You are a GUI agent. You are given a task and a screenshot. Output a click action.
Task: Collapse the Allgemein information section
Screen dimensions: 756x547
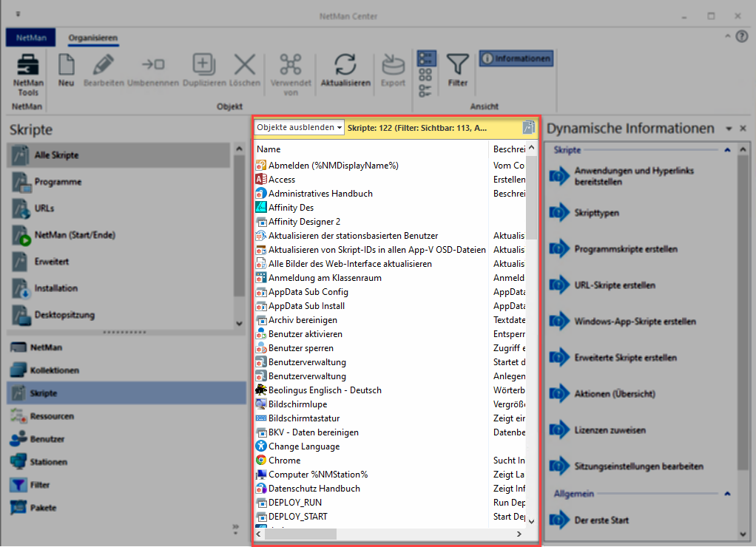pos(727,493)
